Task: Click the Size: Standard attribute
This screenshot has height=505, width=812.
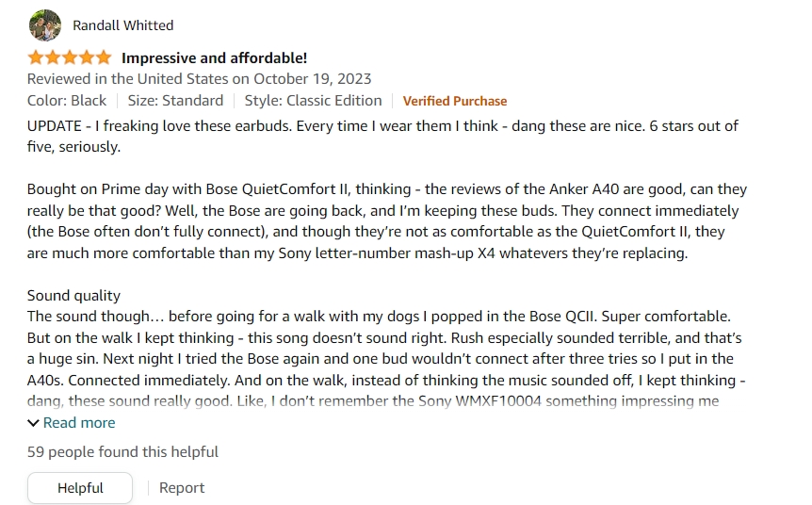Action: 175,101
